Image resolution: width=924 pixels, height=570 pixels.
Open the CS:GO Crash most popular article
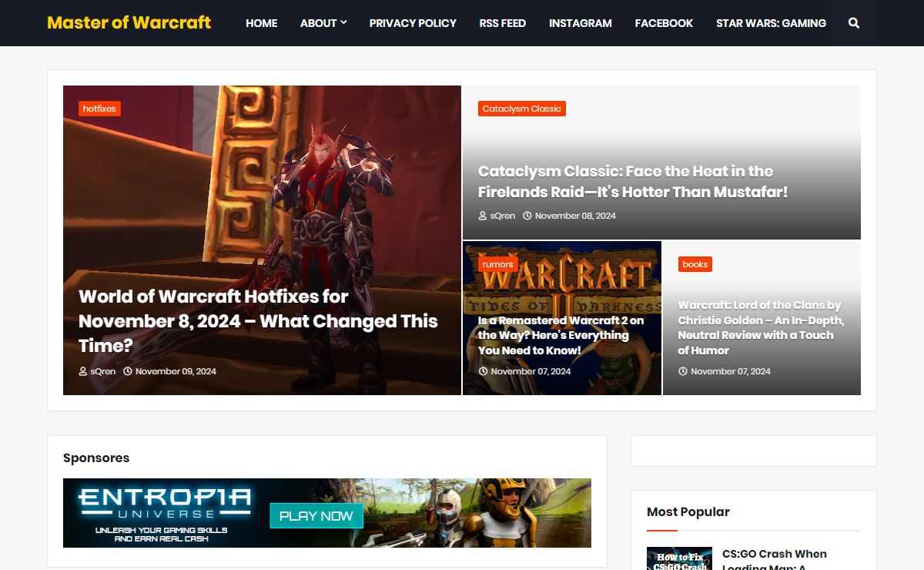775,561
